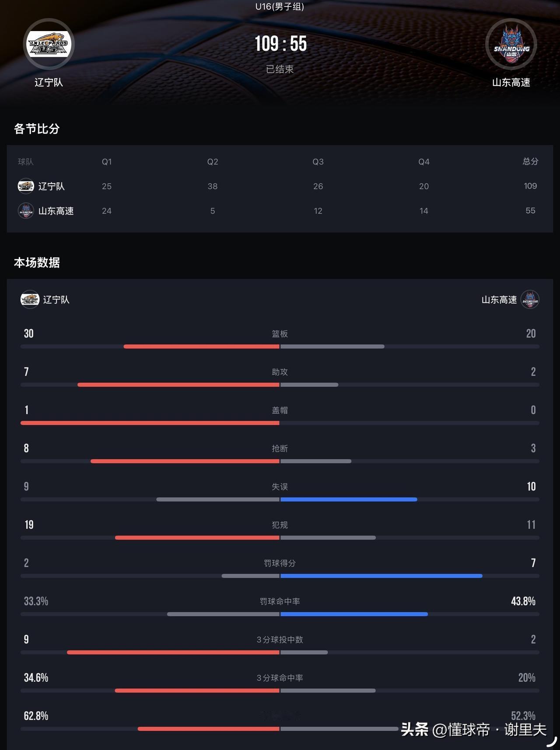Tap Liaoning logo in 本场数据 header
The width and height of the screenshot is (560, 750).
pos(30,299)
